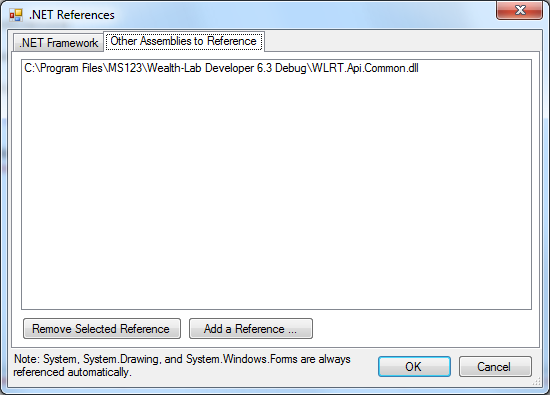This screenshot has height=395, width=550.
Task: Confirm the references with OK
Action: (414, 367)
